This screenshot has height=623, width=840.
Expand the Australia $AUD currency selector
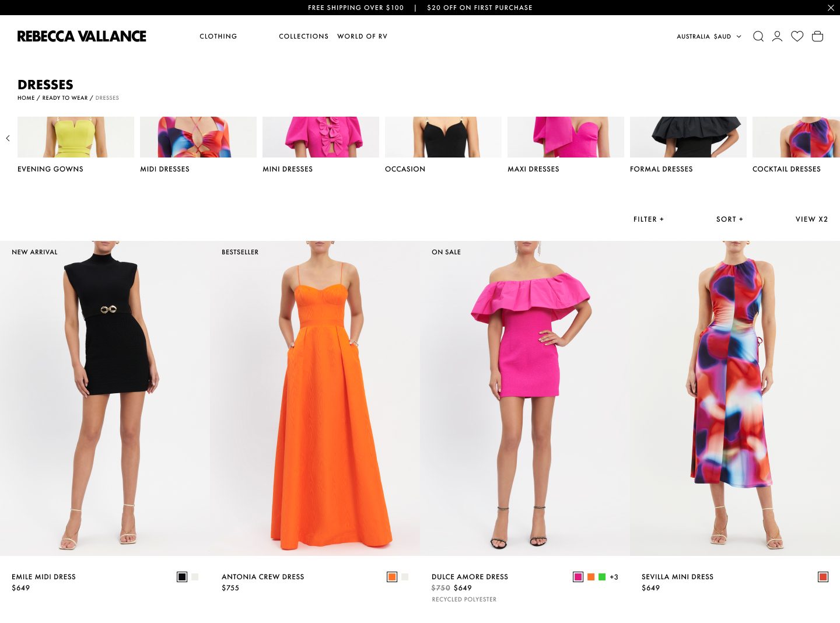coord(708,36)
